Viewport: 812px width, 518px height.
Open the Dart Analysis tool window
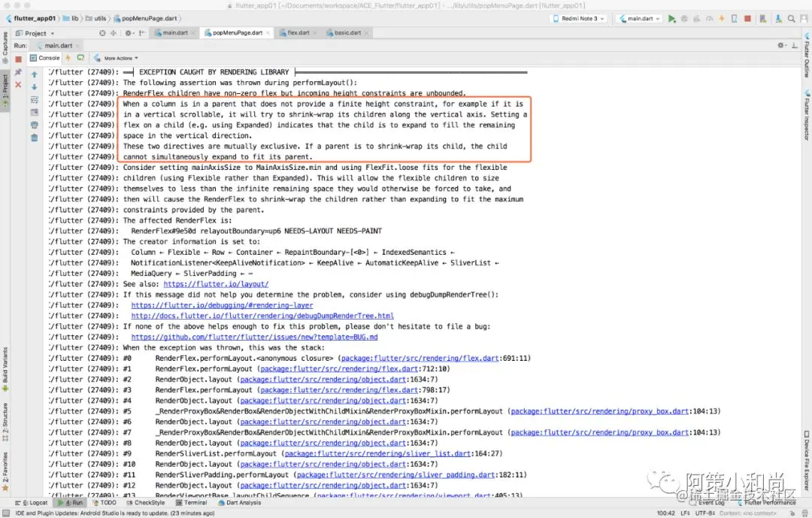(240, 502)
